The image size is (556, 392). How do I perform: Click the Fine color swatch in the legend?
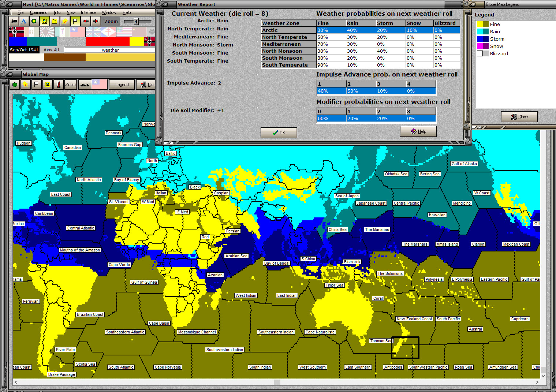point(483,24)
